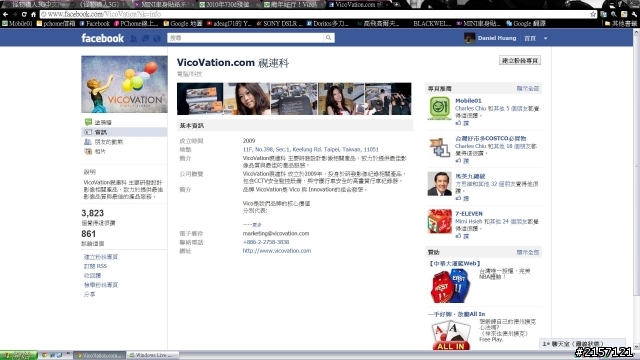Open the VicoVation balloon profile picture

(124, 84)
